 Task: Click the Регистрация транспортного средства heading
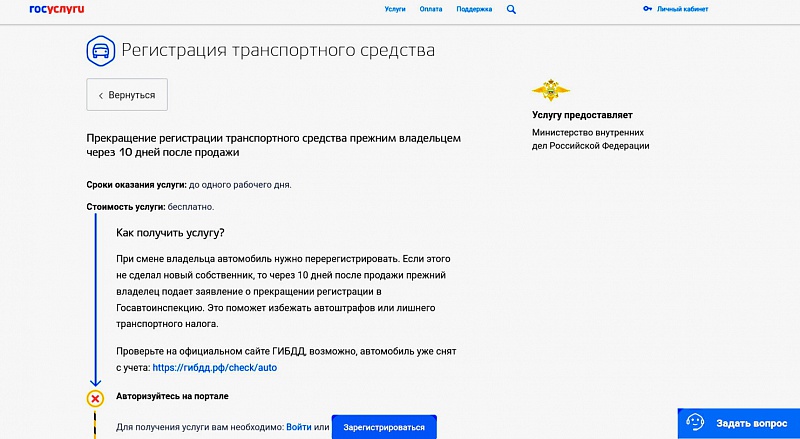coord(278,50)
